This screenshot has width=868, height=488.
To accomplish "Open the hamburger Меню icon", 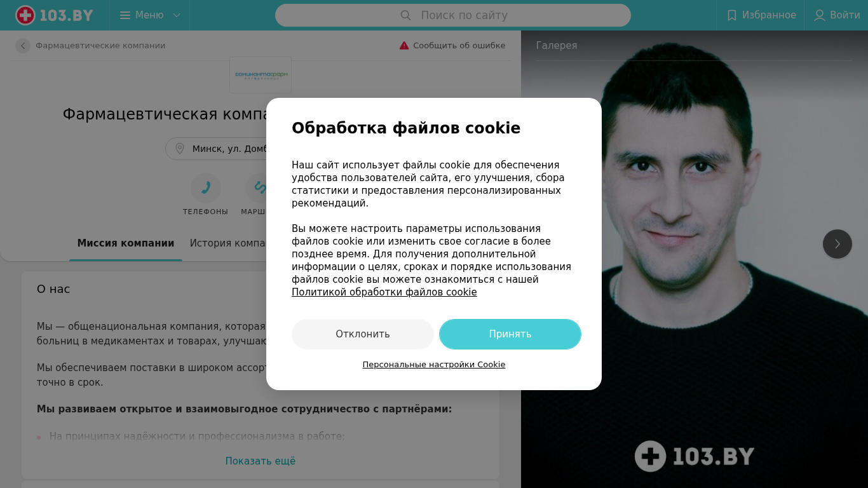I will click(125, 15).
